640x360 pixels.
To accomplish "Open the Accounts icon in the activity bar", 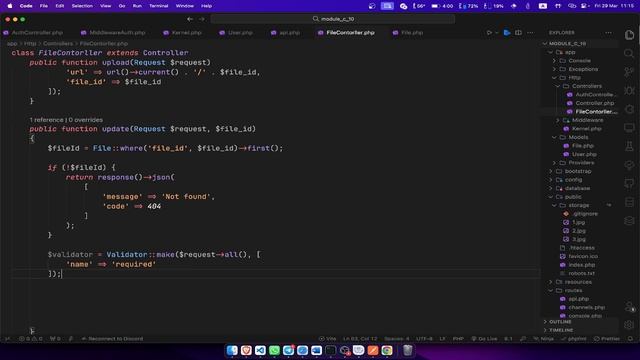I will (629, 307).
